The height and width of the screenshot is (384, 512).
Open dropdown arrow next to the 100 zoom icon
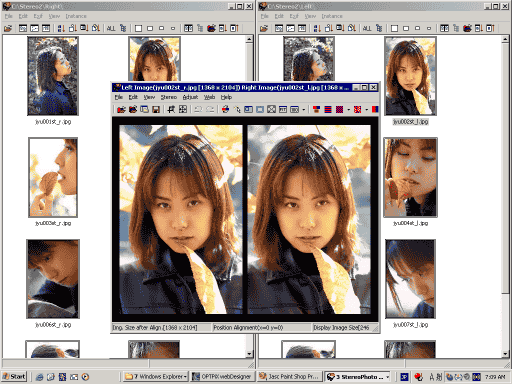tap(304, 109)
